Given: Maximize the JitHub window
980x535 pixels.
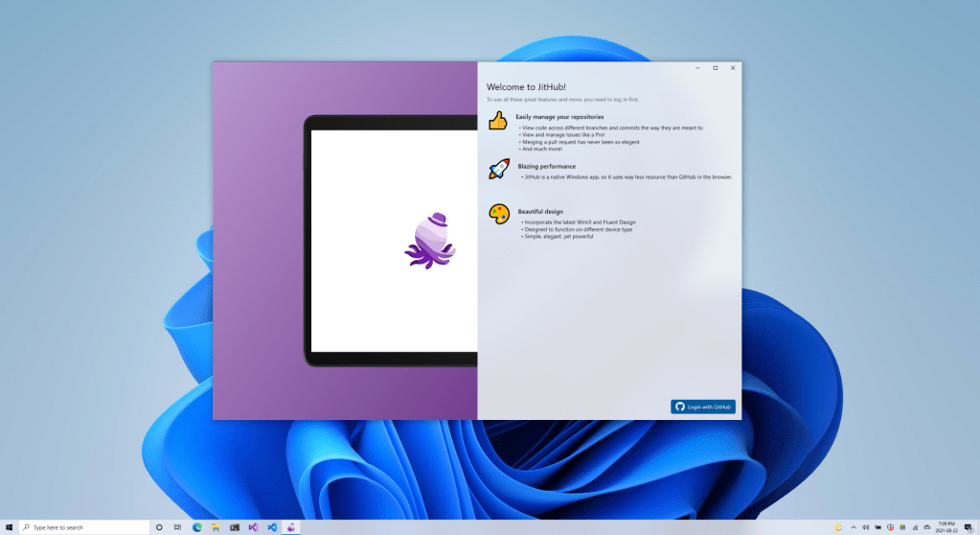Looking at the screenshot, I should click(715, 68).
